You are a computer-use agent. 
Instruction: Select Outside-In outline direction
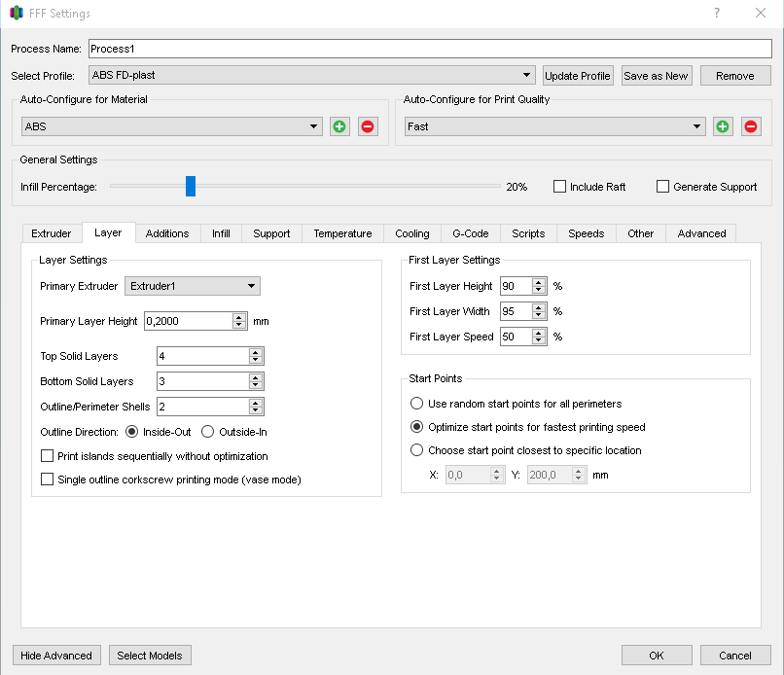point(207,432)
